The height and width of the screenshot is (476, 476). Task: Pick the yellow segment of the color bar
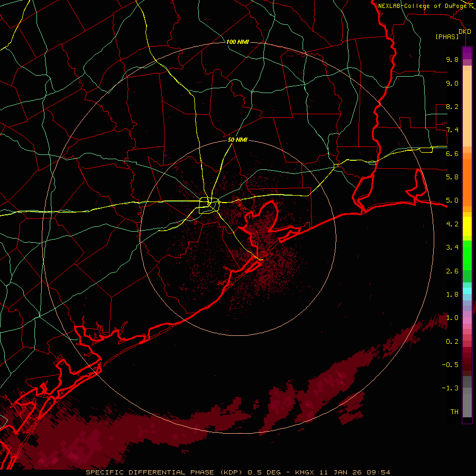tap(467, 226)
